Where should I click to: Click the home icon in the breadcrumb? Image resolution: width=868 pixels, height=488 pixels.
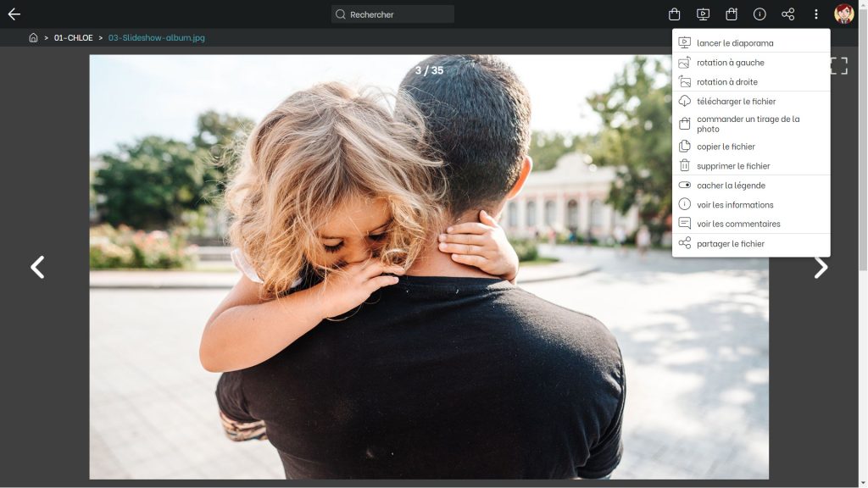click(33, 38)
